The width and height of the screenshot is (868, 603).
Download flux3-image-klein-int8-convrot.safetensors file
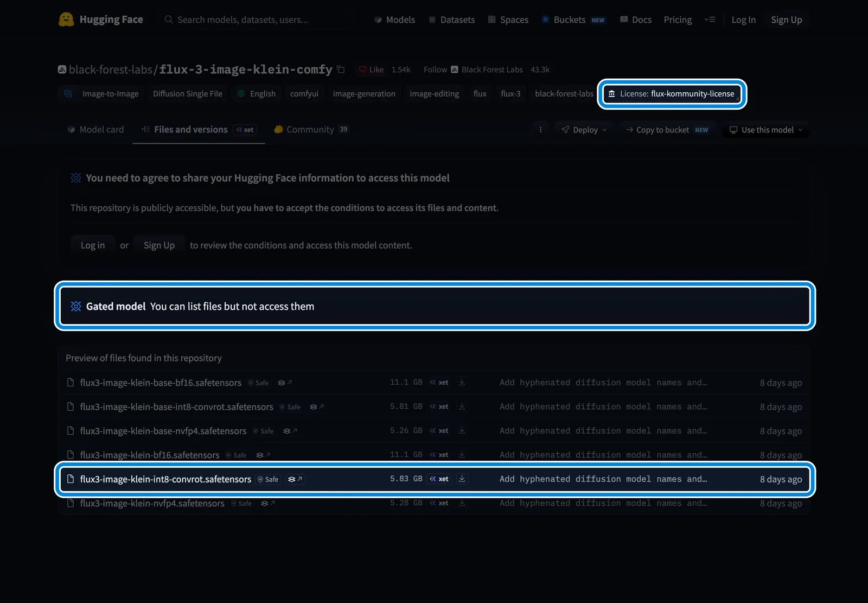[x=462, y=479]
